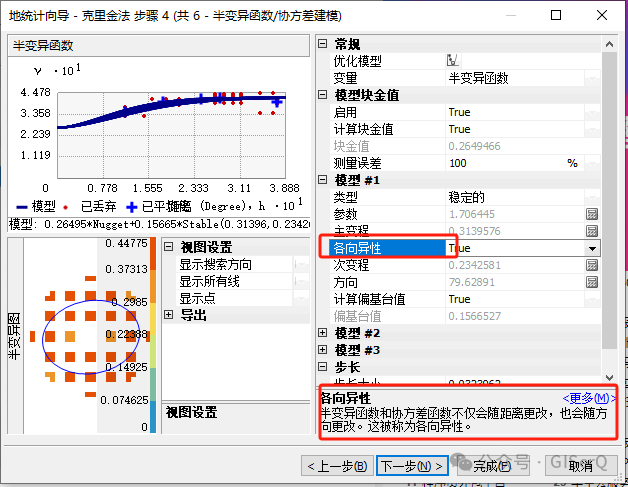Click the 上一步 button

coord(337,466)
